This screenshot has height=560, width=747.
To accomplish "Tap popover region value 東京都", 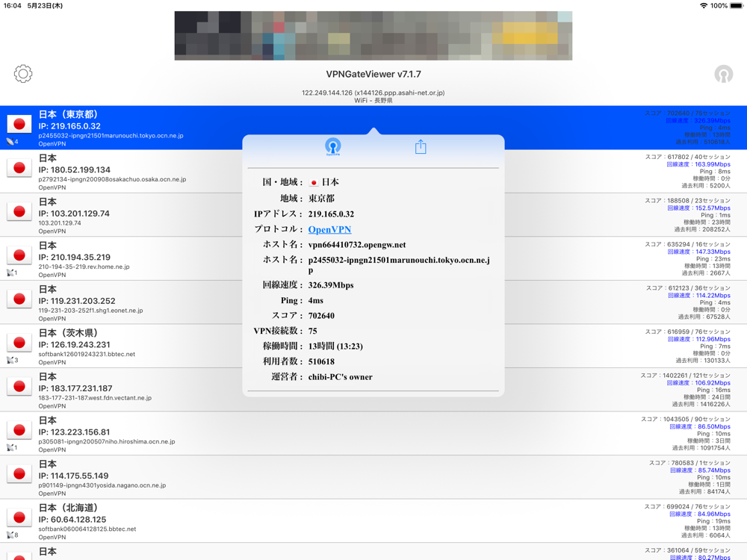I will pos(321,199).
